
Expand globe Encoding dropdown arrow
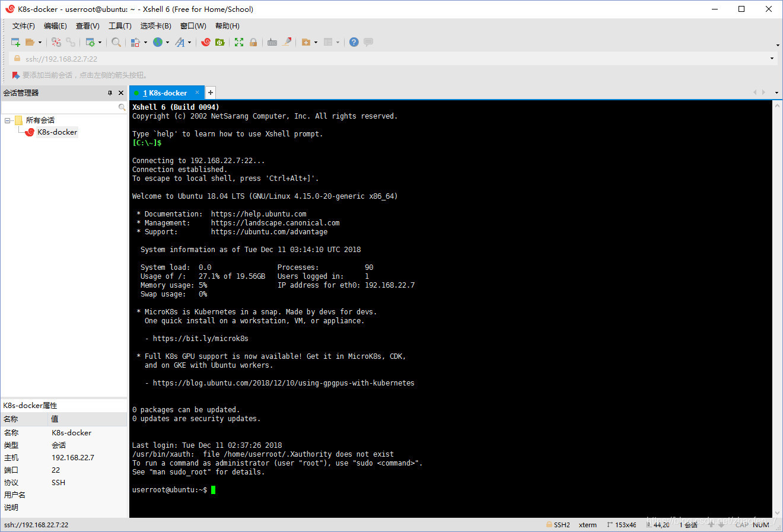[x=167, y=43]
